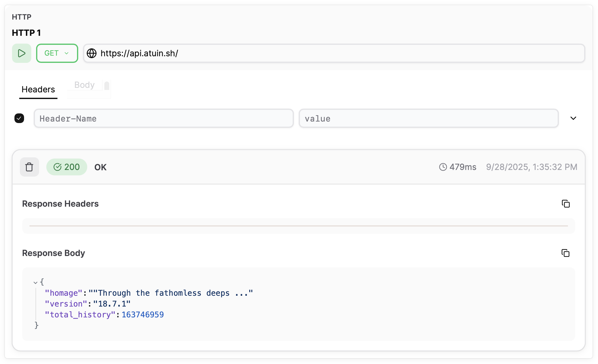This screenshot has width=598, height=364.
Task: Collapse the JSON response root object
Action: click(x=35, y=282)
